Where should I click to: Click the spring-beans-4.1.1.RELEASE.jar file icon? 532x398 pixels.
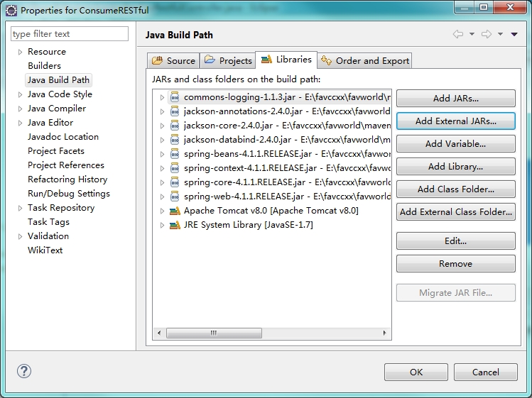pos(175,154)
